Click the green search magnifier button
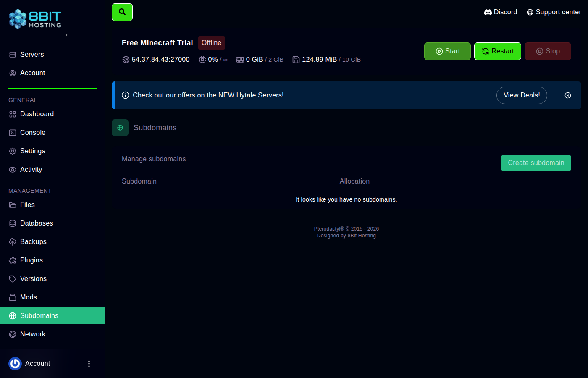The height and width of the screenshot is (378, 588). (122, 12)
